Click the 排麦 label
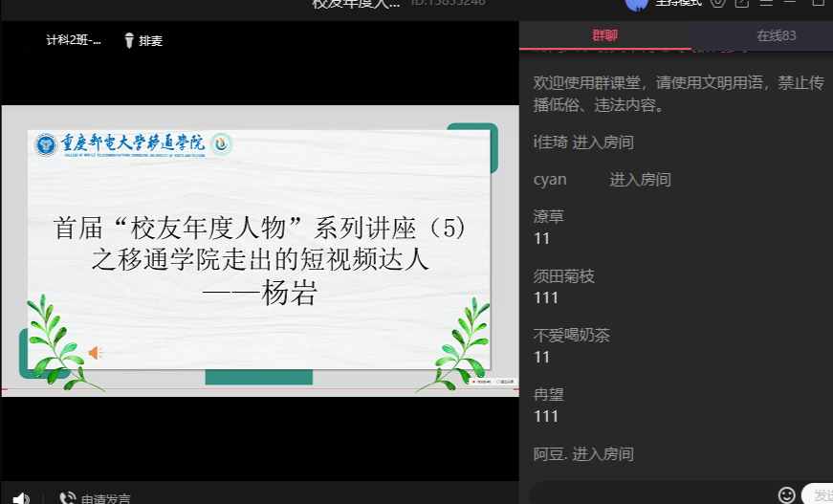833x504 pixels. point(151,41)
